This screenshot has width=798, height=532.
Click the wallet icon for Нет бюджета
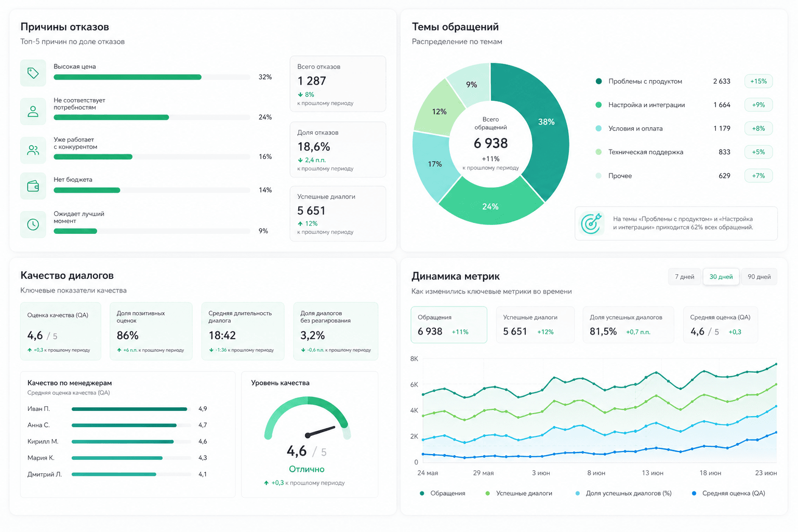(33, 186)
